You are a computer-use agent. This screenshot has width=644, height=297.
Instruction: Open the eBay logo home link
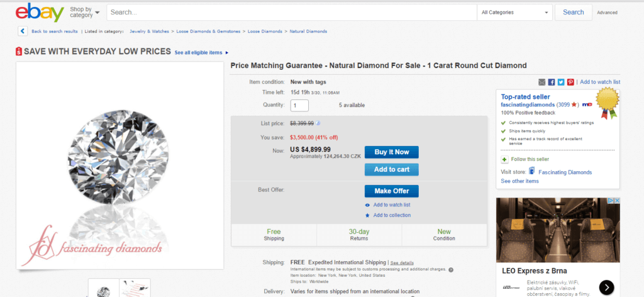click(x=40, y=13)
